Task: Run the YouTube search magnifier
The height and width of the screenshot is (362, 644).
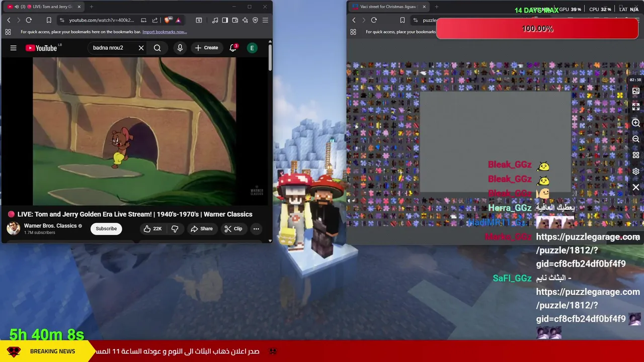Action: 157,48
